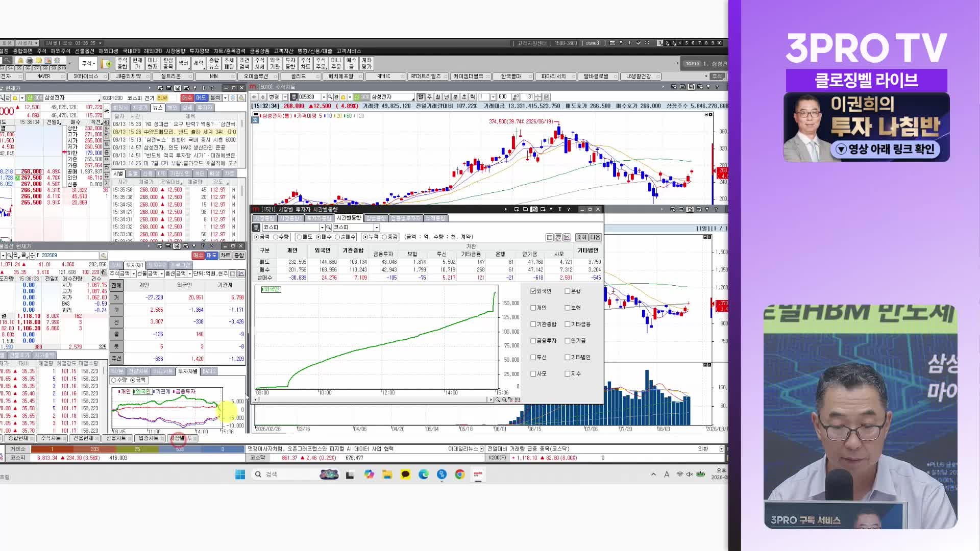Uncheck the 외국인 investor checkbox
Screen dimensions: 980x551
[533, 291]
